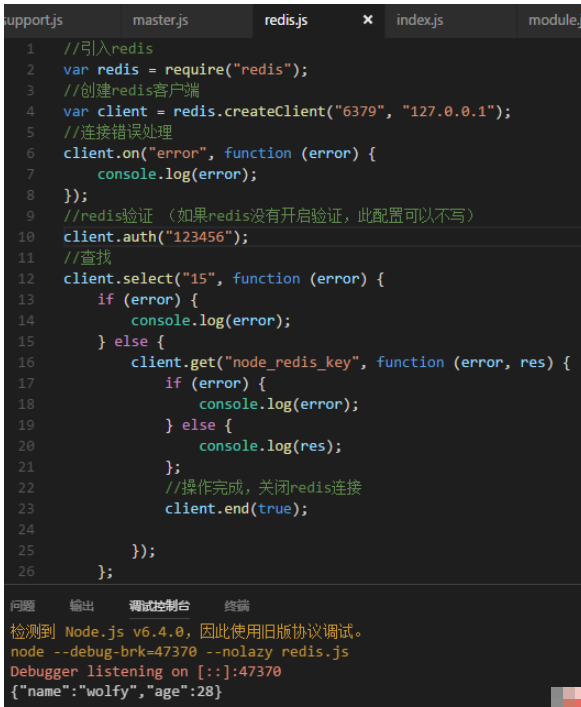
Task: Click the '} else {' on line 19
Action: coord(198,425)
